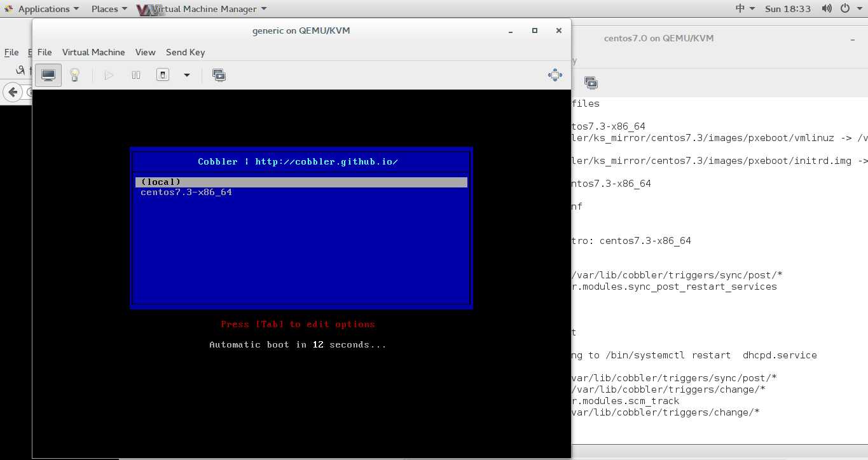Open the Places menu in top bar

[109, 9]
